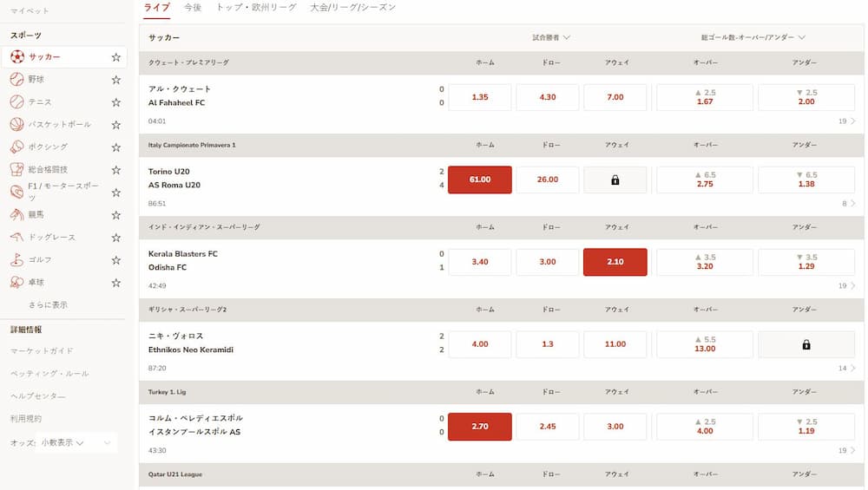
Task: Open the 試合勝者 market dropdown
Action: pyautogui.click(x=551, y=38)
